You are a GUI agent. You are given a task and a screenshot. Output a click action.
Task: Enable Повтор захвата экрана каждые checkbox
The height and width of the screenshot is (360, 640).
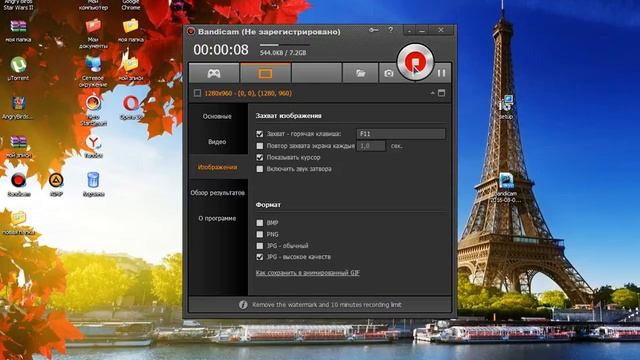260,146
